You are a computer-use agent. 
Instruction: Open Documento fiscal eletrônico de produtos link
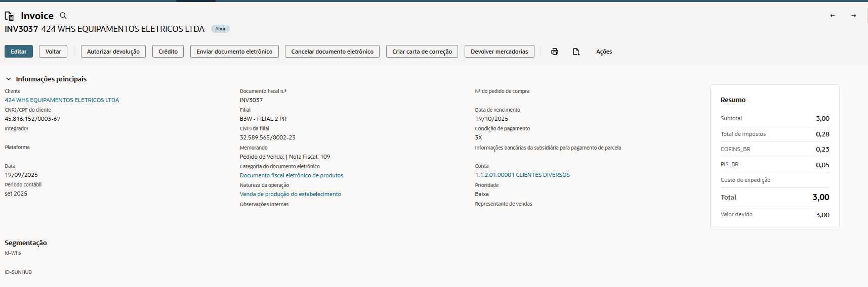click(x=292, y=175)
